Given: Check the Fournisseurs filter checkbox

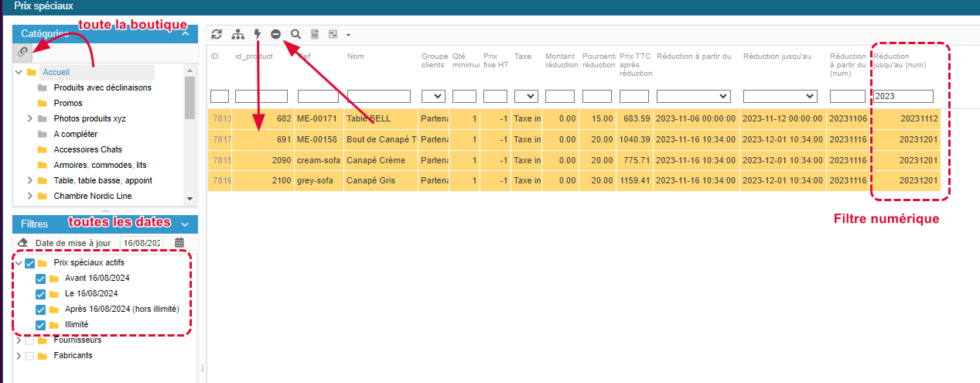Looking at the screenshot, I should (30, 340).
